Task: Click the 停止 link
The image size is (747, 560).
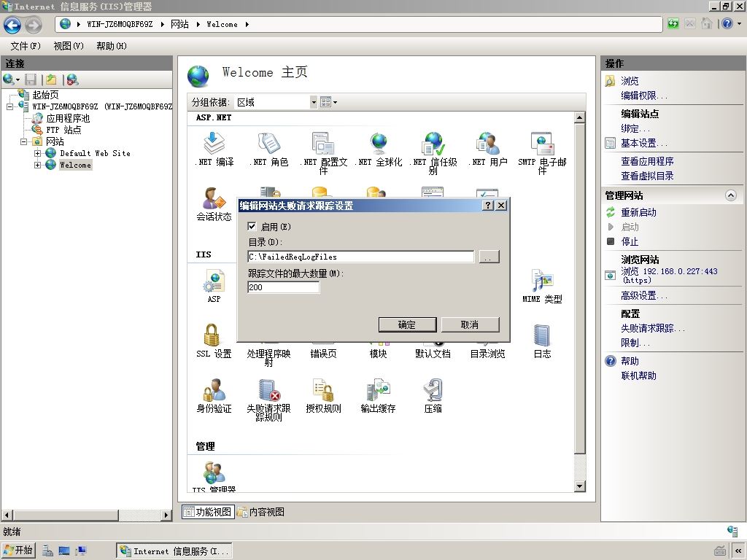Action: (x=630, y=241)
